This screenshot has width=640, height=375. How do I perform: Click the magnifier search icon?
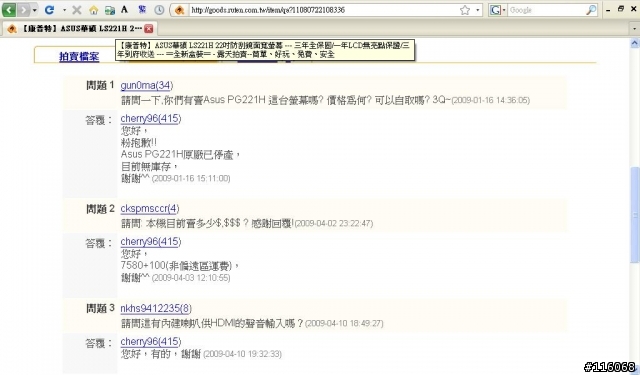[591, 10]
